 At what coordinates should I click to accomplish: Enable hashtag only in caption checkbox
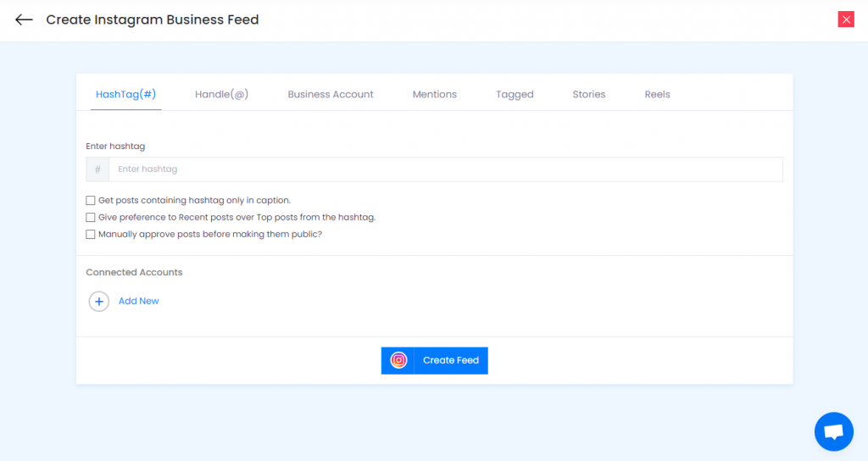tap(90, 200)
